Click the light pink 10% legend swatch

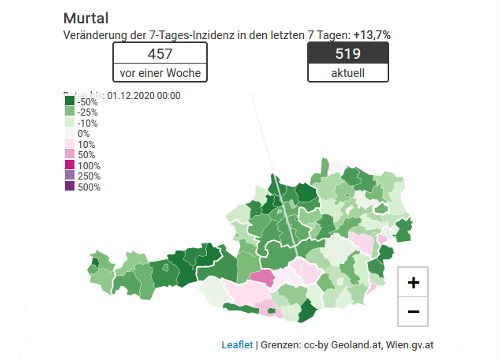point(70,143)
